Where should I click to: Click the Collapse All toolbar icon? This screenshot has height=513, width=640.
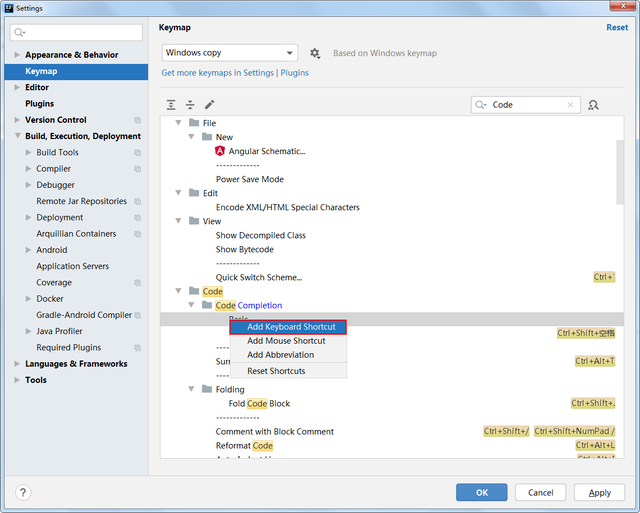click(x=190, y=105)
